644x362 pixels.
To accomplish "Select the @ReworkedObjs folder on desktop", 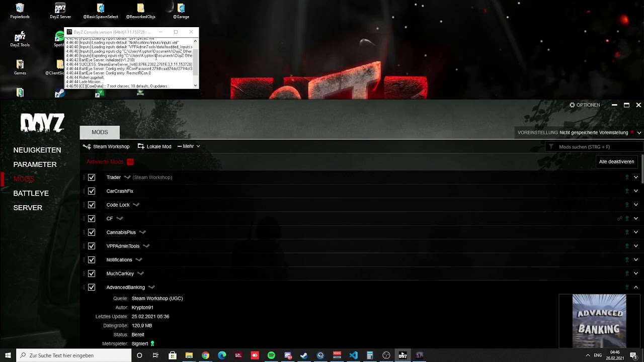I will pos(140,11).
